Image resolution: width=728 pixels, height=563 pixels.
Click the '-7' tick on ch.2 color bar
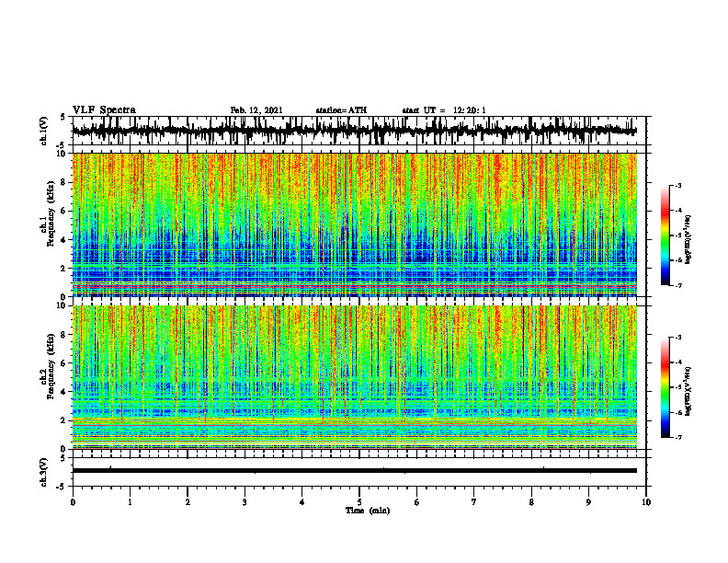678,437
